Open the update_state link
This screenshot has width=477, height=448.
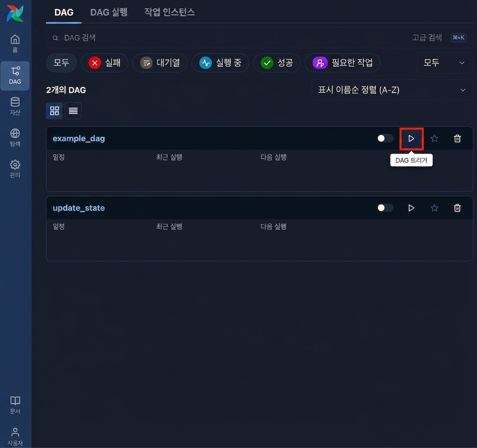click(79, 208)
